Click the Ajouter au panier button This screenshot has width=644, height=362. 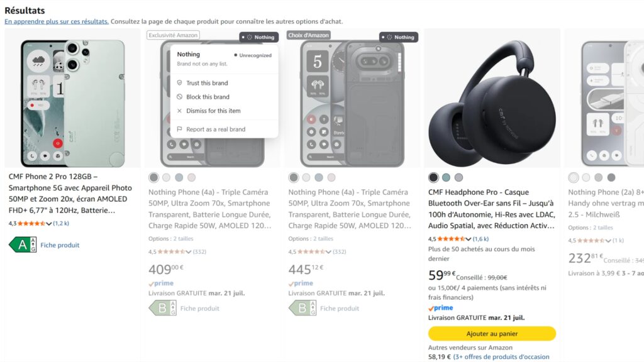(x=492, y=334)
